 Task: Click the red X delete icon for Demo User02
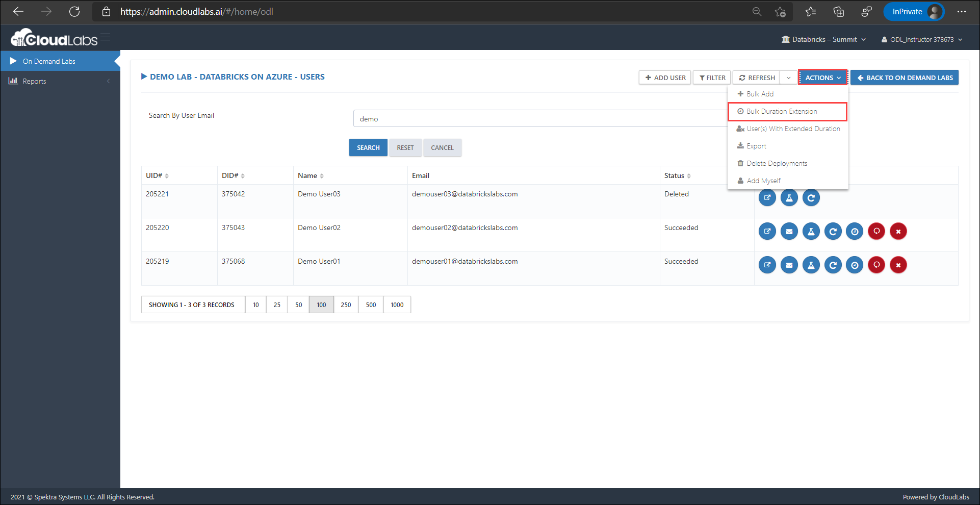click(x=898, y=231)
